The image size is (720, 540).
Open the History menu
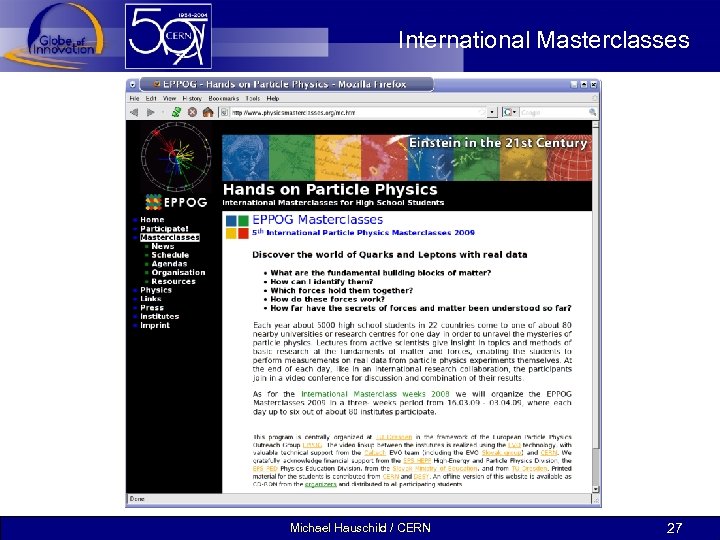click(192, 98)
